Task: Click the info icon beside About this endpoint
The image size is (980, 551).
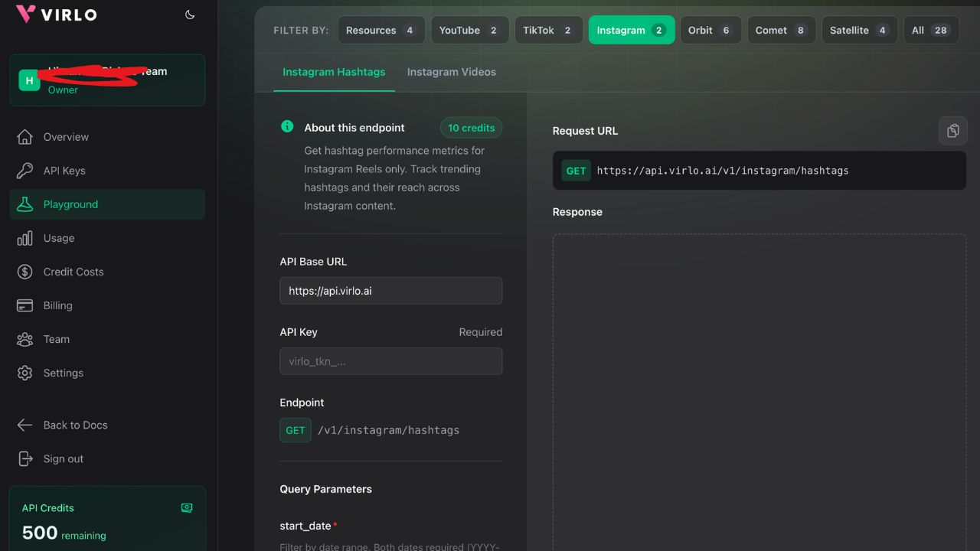Action: 287,126
